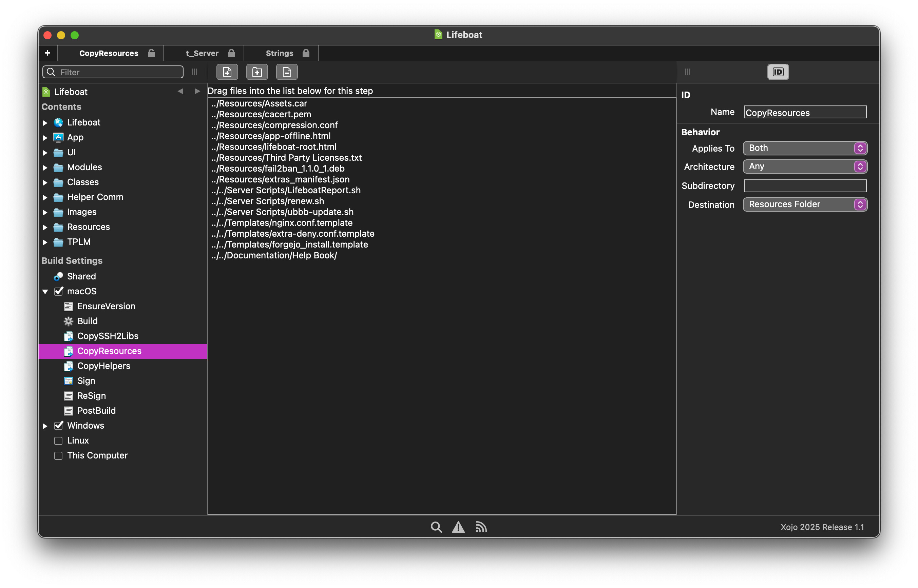Open the Destination dropdown

coord(805,204)
